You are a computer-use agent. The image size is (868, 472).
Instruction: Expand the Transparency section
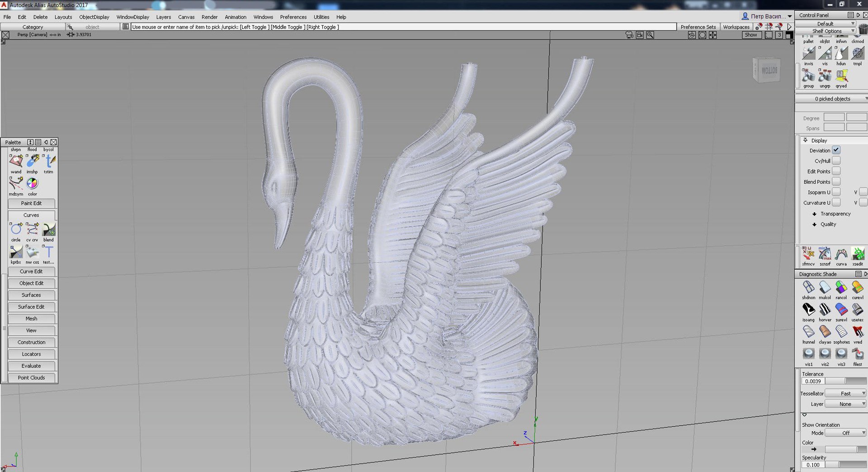pyautogui.click(x=815, y=214)
